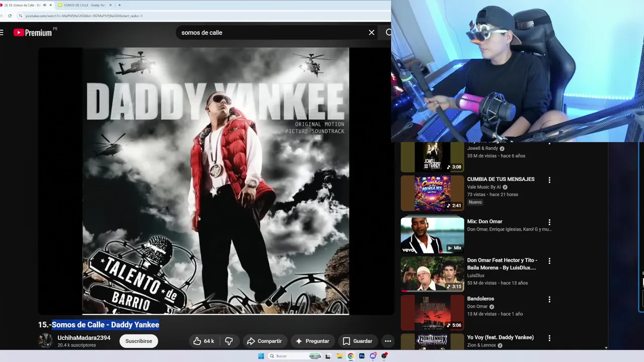Open Windows Start menu
Image resolution: width=644 pixels, height=362 pixels.
pyautogui.click(x=261, y=356)
